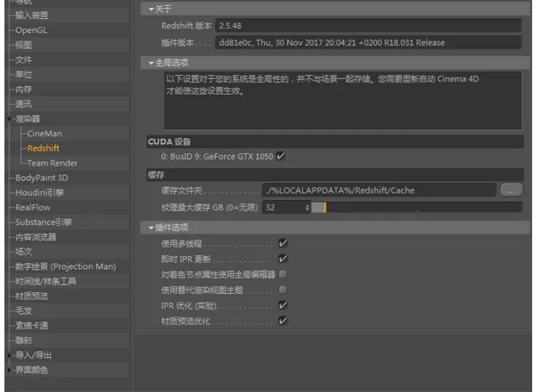Image resolution: width=546 pixels, height=392 pixels.
Task: Toggle the 即时 IPR 更新 checkbox
Action: click(x=283, y=259)
